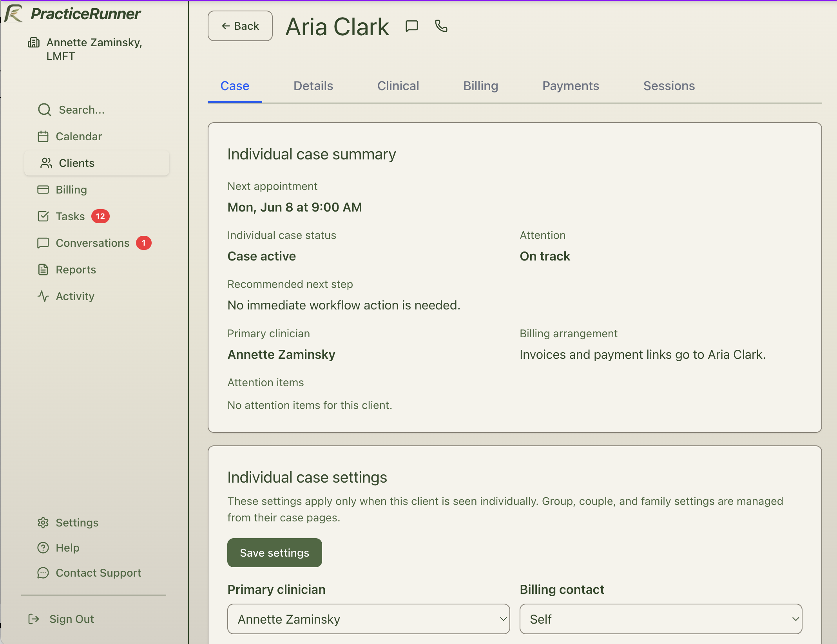
Task: Click the Tasks checkbox icon
Action: (43, 216)
